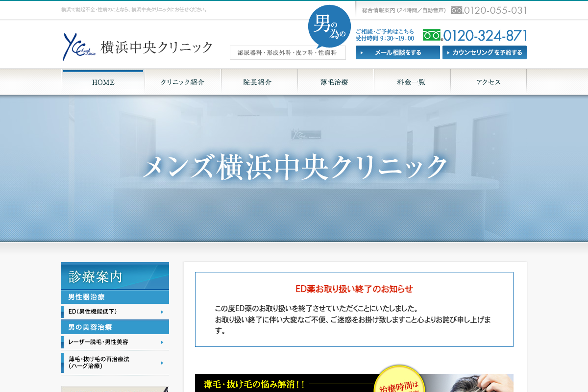Click the phone icon beside 0120-055-031

[458, 9]
